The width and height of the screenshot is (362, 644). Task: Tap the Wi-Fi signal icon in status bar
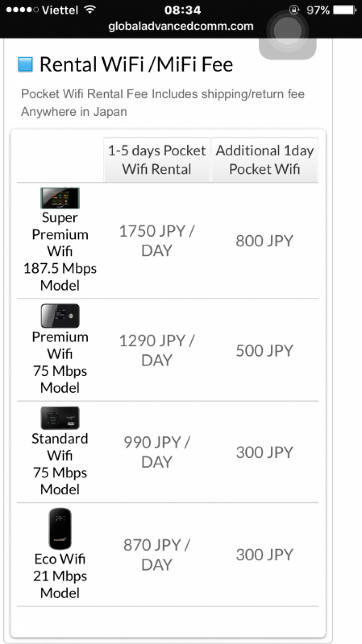click(89, 10)
